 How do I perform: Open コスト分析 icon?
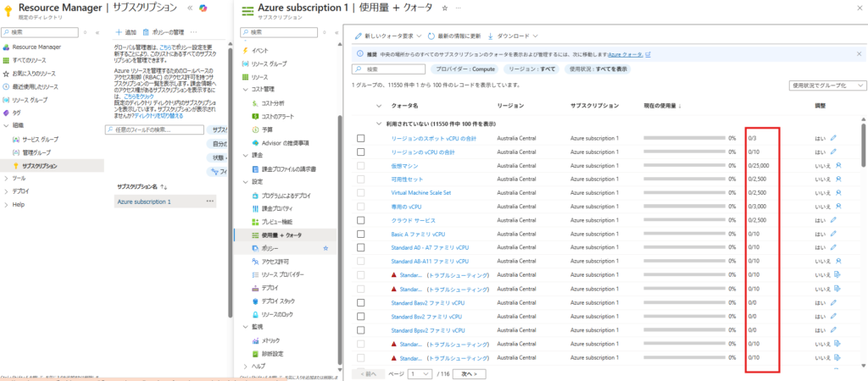tap(255, 102)
